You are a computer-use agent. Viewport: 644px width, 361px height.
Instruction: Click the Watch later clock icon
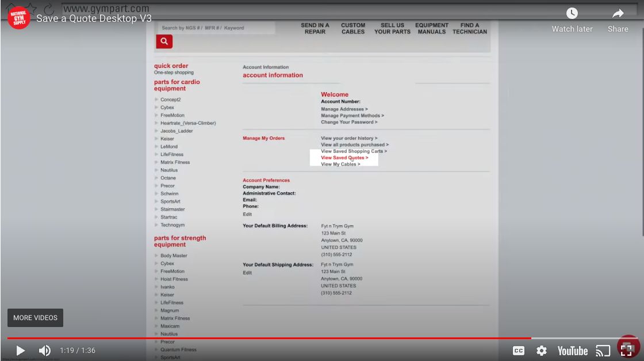pyautogui.click(x=572, y=14)
